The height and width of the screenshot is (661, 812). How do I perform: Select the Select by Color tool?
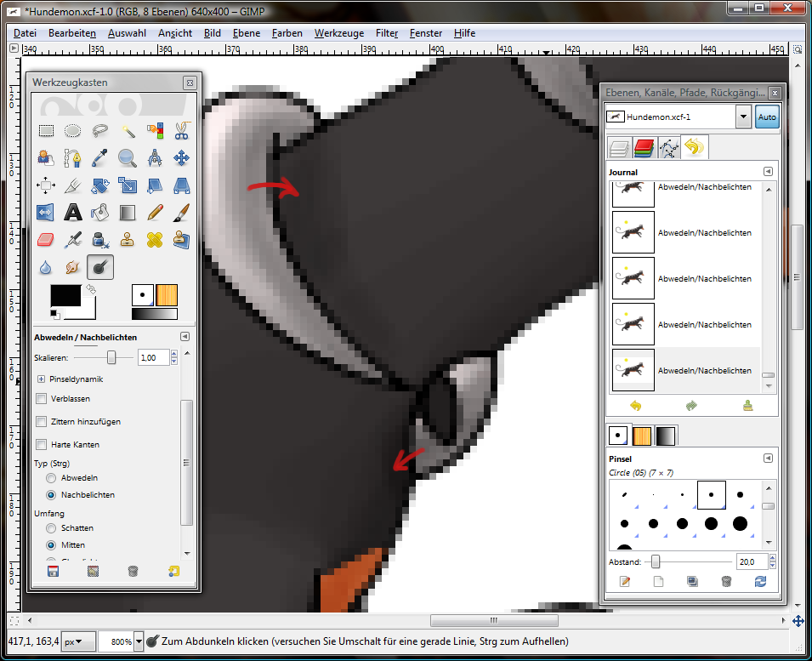tap(154, 130)
